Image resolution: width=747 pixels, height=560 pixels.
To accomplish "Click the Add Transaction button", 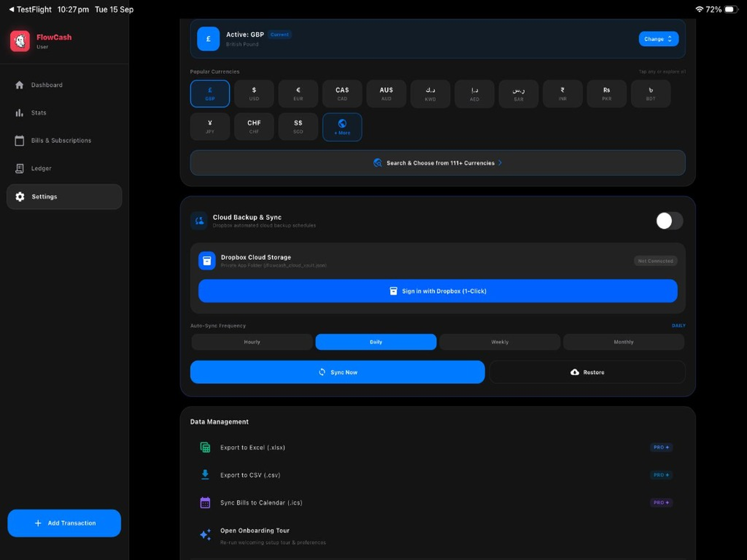I will (64, 523).
